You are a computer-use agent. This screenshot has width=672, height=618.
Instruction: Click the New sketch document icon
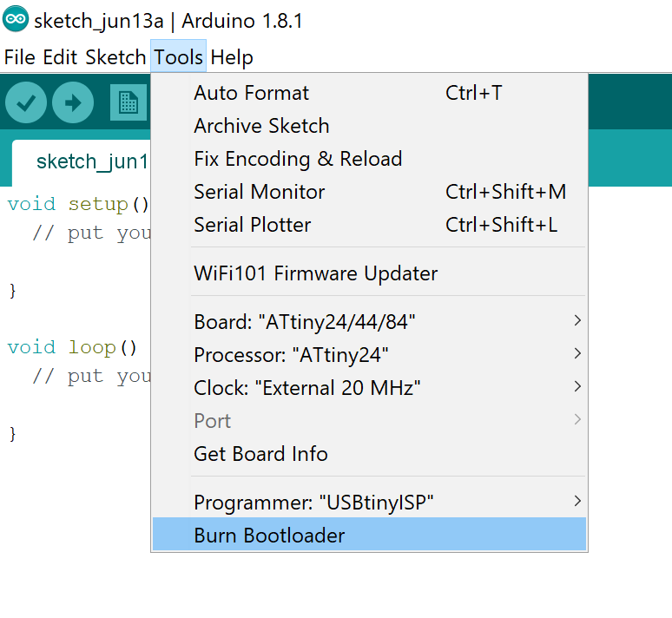pos(128,103)
